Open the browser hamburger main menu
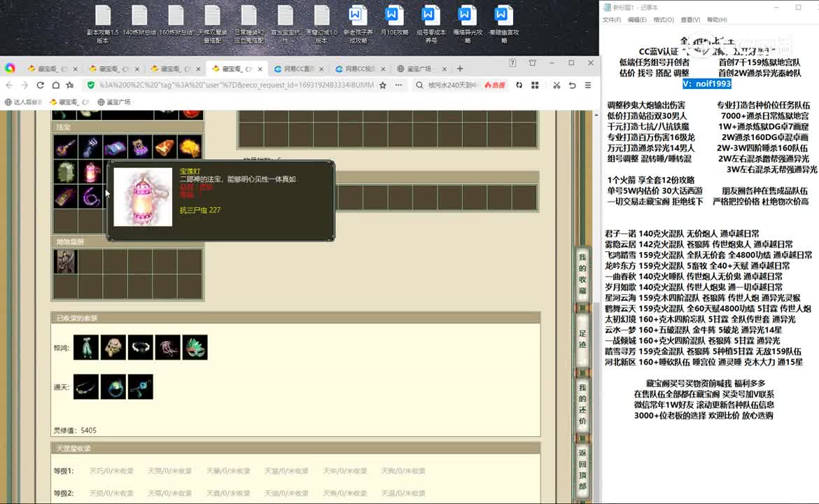 (x=588, y=85)
